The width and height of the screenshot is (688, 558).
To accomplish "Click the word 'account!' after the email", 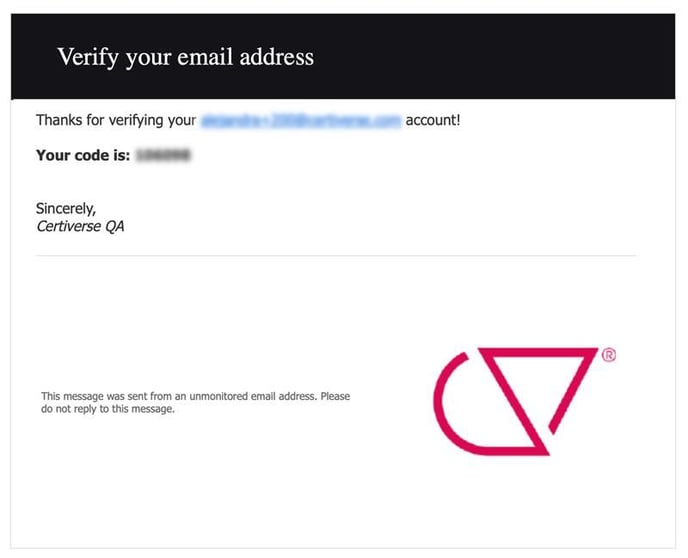I will (x=433, y=120).
